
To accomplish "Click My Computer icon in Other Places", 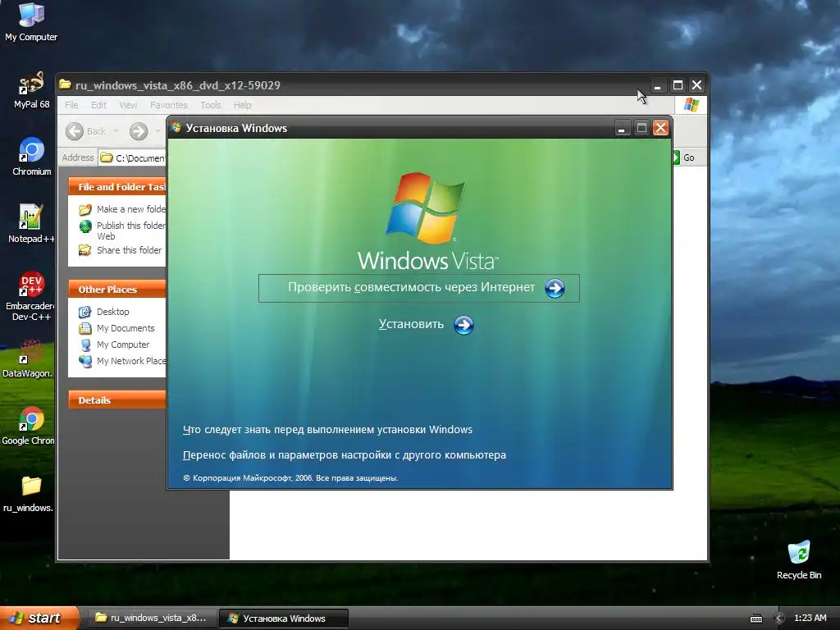I will pyautogui.click(x=85, y=345).
